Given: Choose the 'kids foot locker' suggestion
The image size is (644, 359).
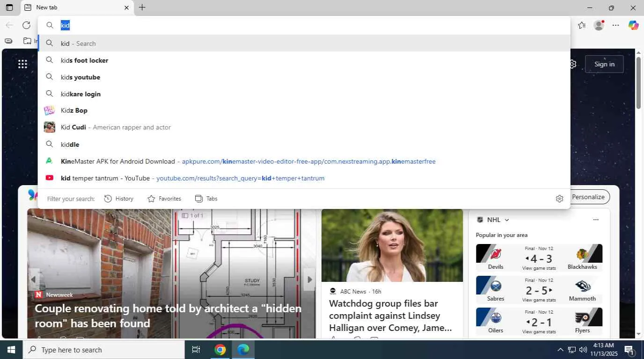Looking at the screenshot, I should coord(304,60).
